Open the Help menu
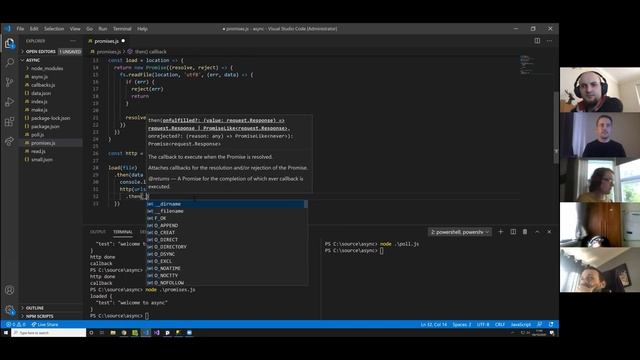The height and width of the screenshot is (360, 640). 142,29
